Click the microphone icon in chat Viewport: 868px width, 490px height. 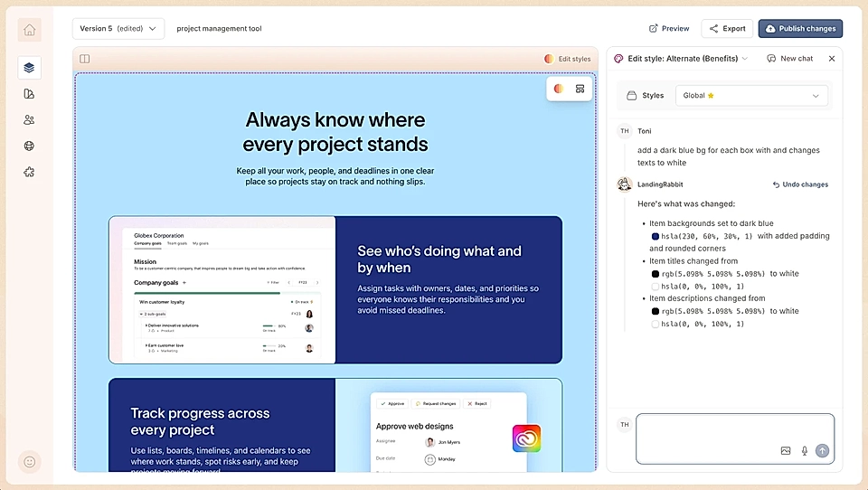(x=805, y=451)
